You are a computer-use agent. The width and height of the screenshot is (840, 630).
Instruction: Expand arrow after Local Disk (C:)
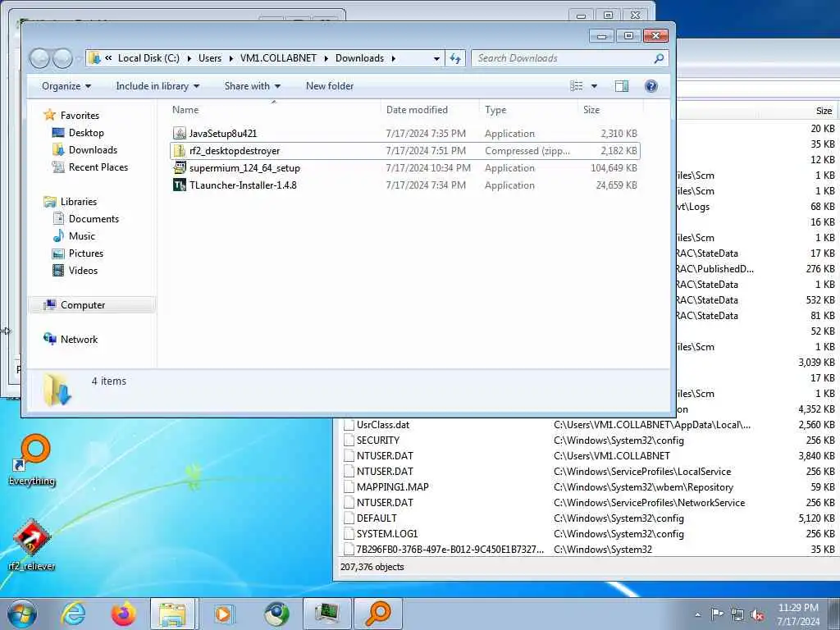(189, 58)
